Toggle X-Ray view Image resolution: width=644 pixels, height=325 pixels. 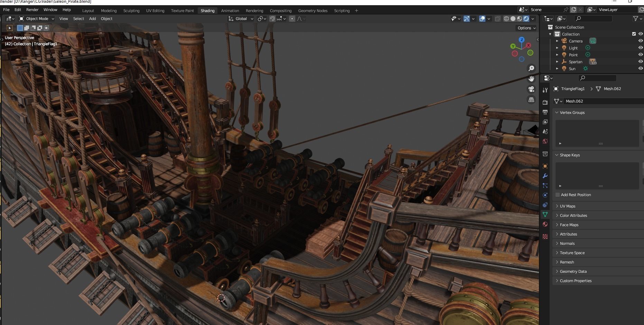point(497,19)
